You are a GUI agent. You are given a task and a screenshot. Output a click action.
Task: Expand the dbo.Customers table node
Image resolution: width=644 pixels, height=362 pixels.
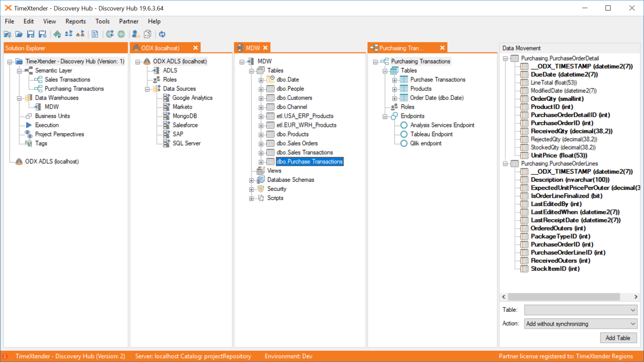tap(261, 98)
